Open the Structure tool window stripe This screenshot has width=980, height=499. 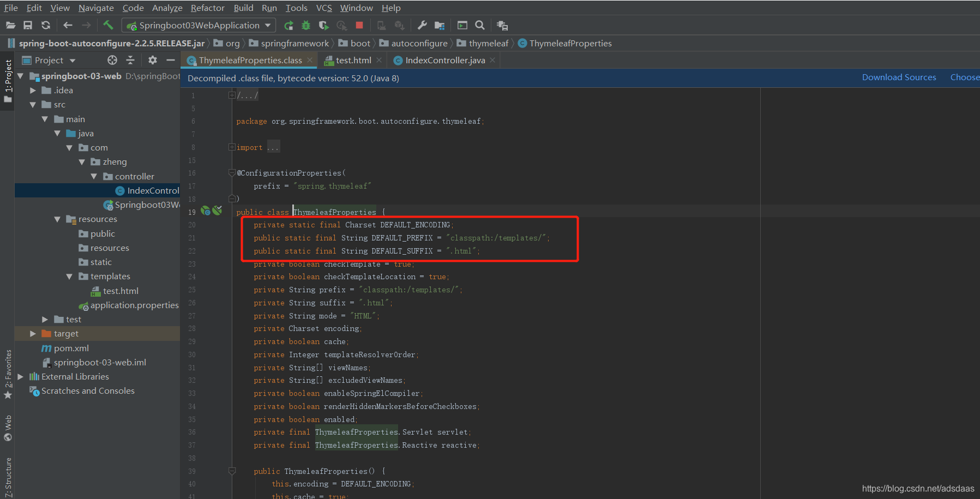click(x=8, y=478)
